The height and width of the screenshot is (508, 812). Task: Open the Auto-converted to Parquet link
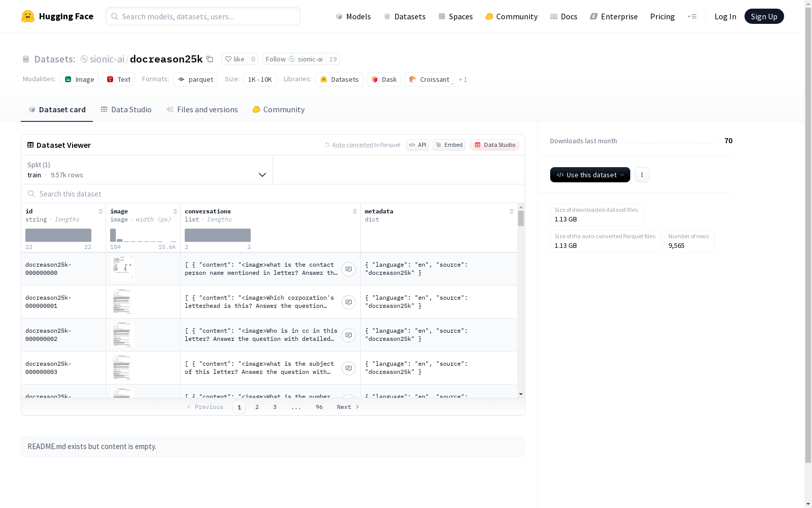(x=353, y=145)
